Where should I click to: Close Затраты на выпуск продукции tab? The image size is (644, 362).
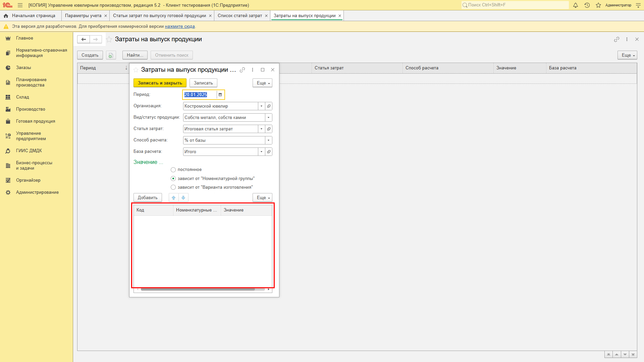pos(340,16)
